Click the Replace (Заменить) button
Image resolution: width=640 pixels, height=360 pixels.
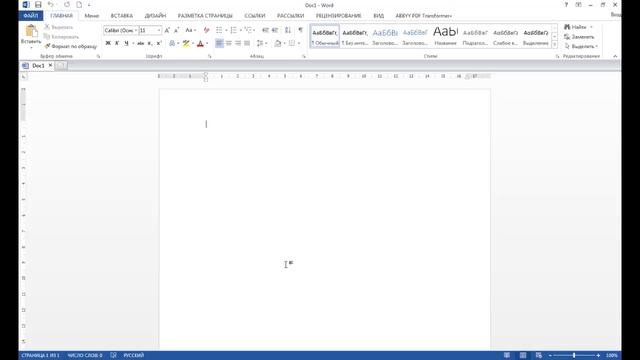[x=579, y=37]
